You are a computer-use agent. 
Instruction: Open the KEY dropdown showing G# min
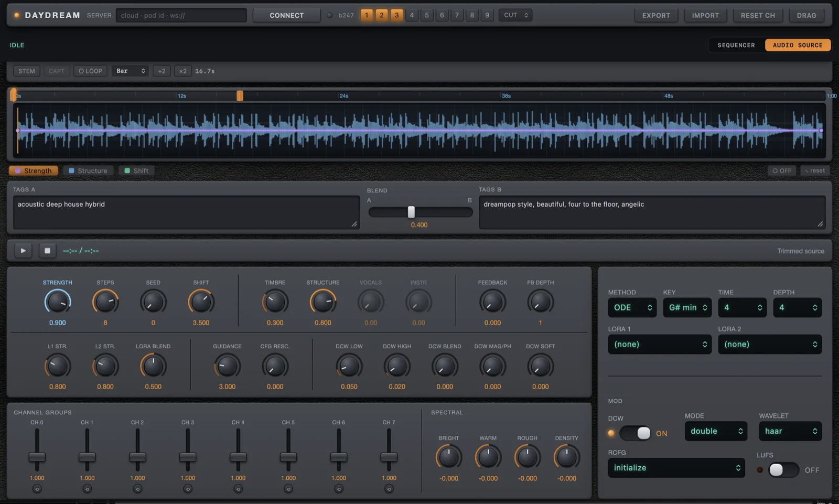click(687, 307)
